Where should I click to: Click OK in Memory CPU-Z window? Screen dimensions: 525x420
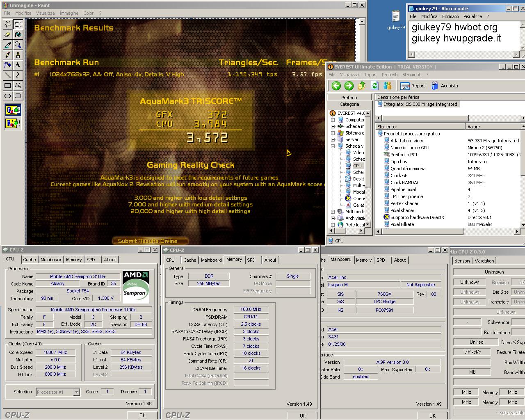pos(303,415)
